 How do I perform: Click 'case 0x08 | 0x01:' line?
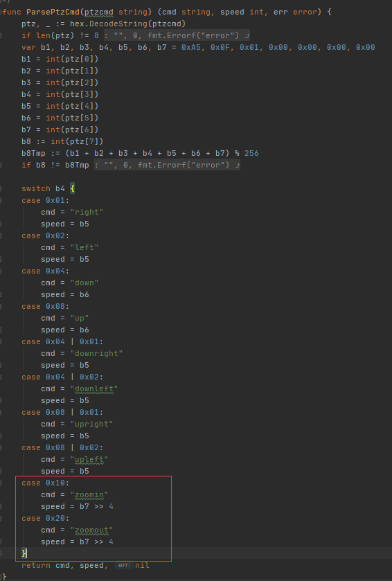tap(62, 413)
